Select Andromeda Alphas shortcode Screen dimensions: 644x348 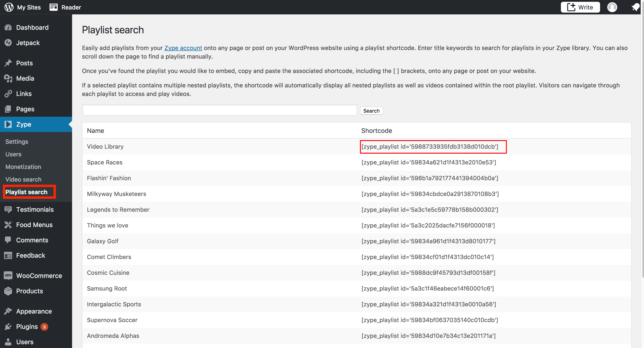point(428,336)
